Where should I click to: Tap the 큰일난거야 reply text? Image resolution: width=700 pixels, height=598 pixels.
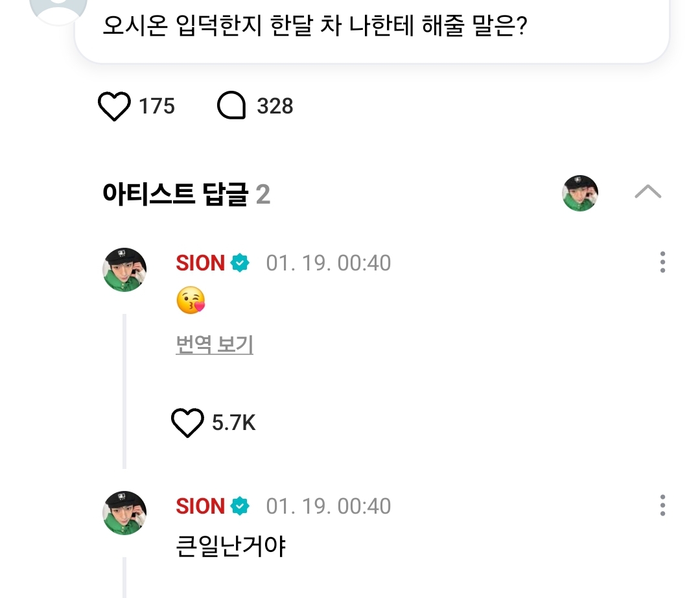(x=231, y=547)
